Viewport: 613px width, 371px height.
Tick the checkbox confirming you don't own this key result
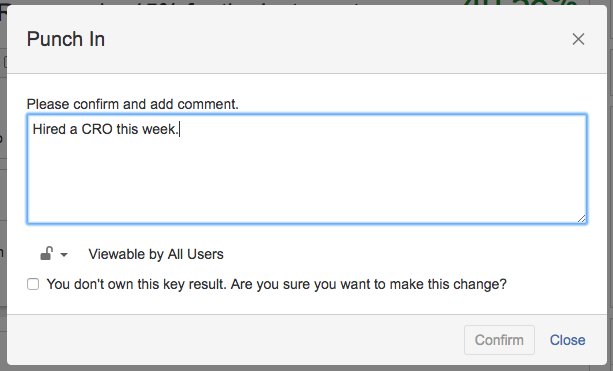coord(33,284)
